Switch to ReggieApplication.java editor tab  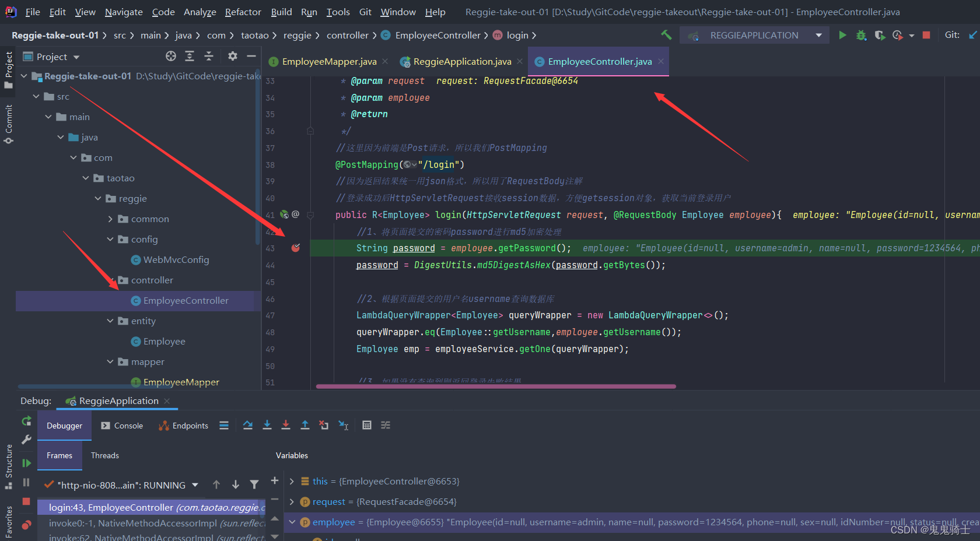coord(462,62)
